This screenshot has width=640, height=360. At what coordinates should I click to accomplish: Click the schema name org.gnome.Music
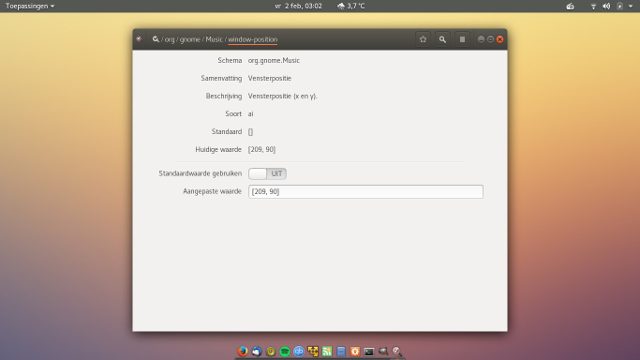tap(274, 60)
